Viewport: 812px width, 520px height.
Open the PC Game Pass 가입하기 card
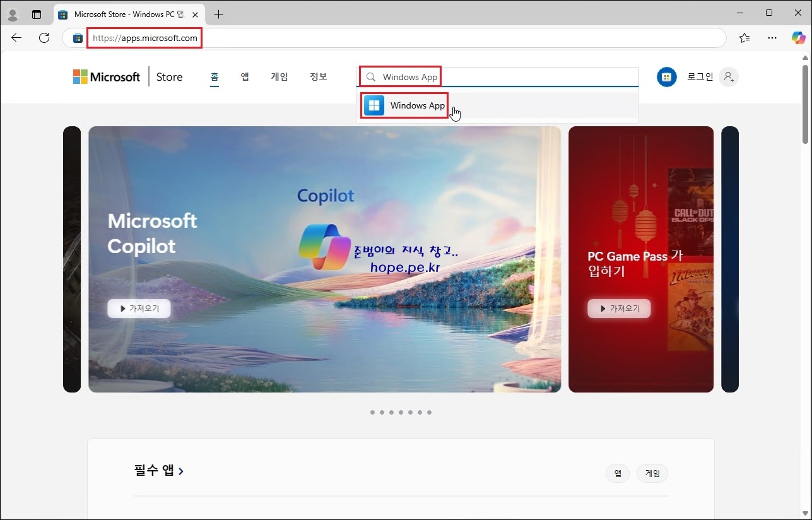(641, 259)
